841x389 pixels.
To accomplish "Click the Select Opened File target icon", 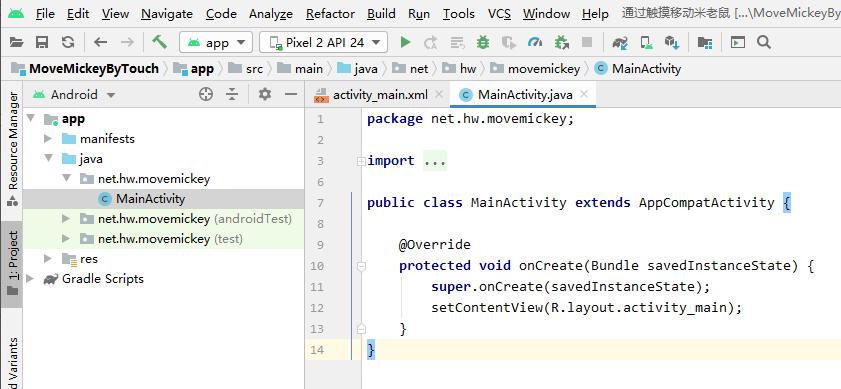I will point(206,95).
